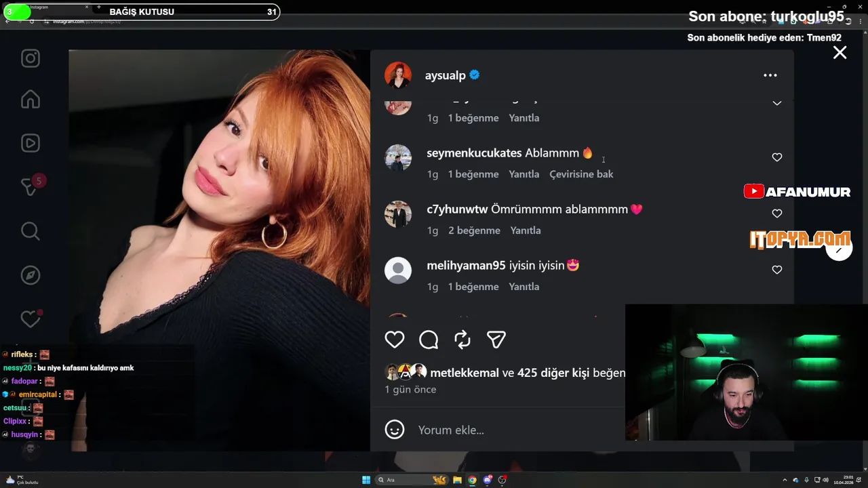Open Instagram search panel

pos(30,231)
